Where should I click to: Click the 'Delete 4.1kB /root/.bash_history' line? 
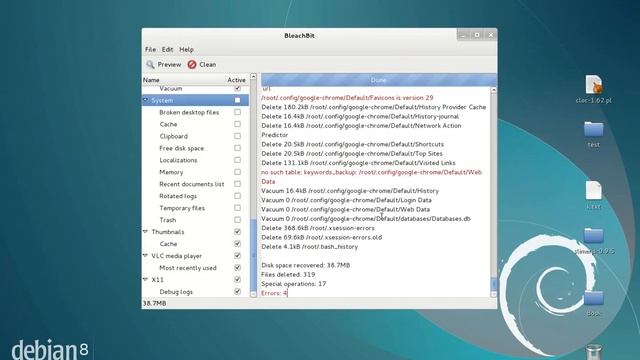click(310, 247)
